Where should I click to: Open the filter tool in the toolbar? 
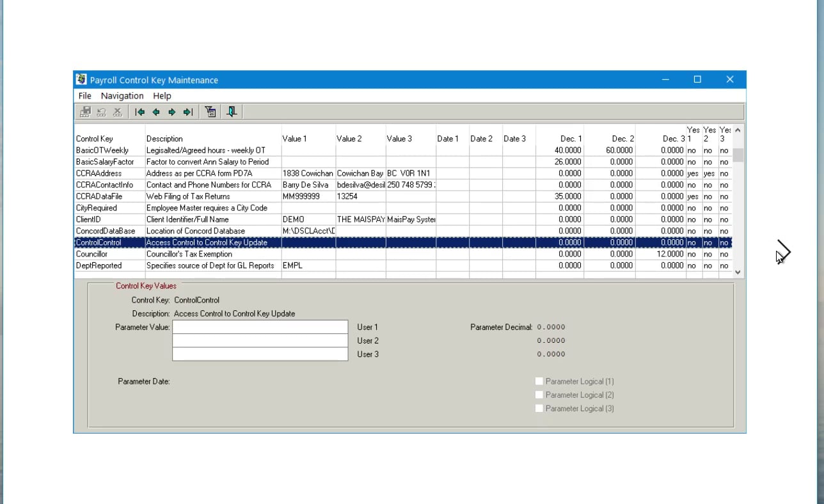tap(210, 112)
